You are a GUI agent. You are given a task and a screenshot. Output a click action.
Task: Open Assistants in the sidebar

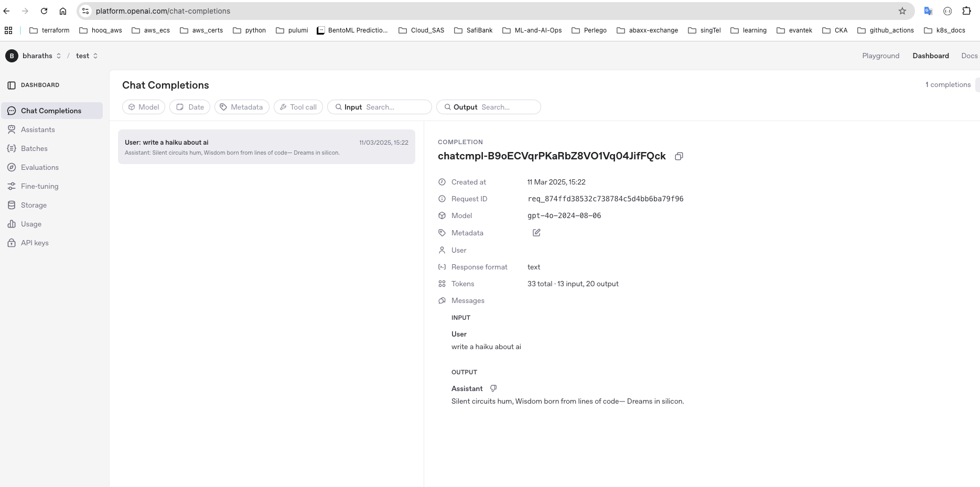[52, 129]
